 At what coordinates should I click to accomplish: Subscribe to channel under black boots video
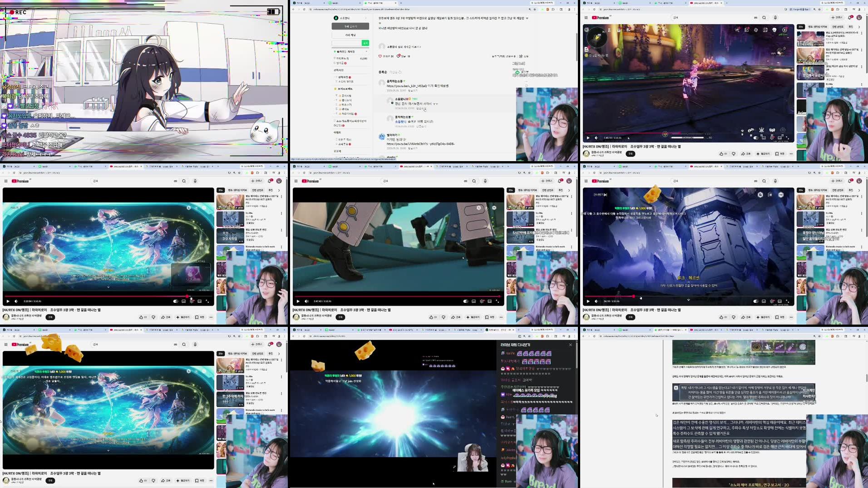coord(340,317)
